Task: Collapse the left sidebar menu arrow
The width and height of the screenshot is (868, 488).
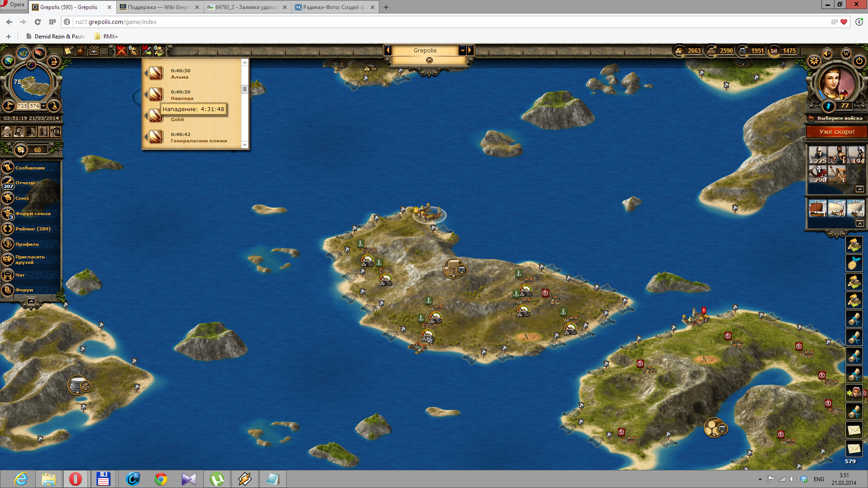Action: coord(31,301)
